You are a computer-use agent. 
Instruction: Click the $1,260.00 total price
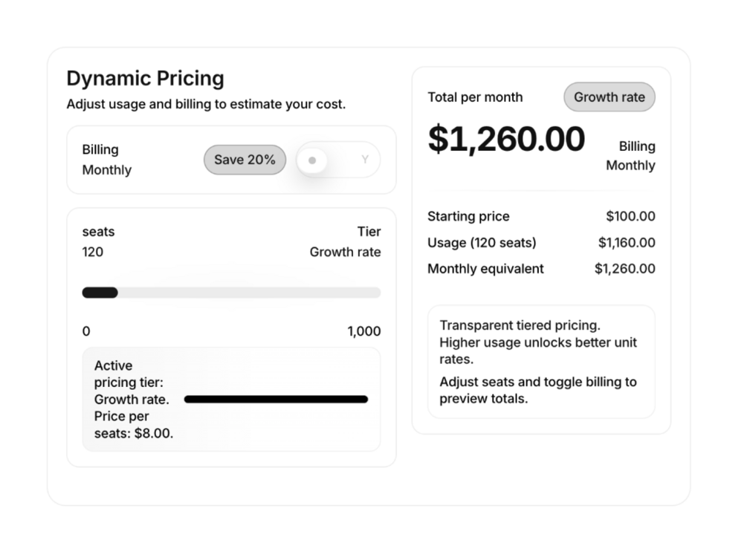click(x=506, y=139)
